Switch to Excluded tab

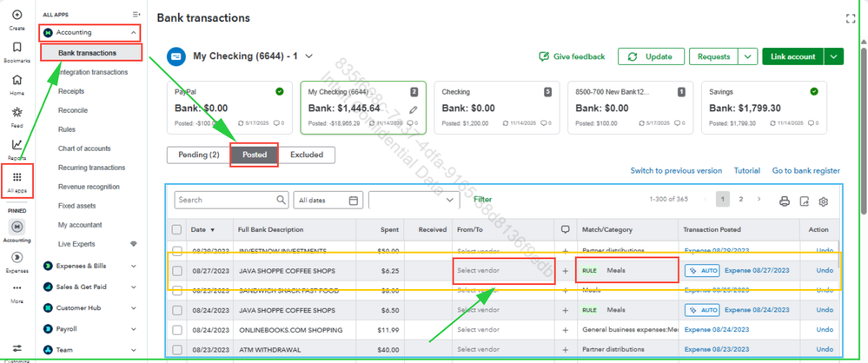307,155
